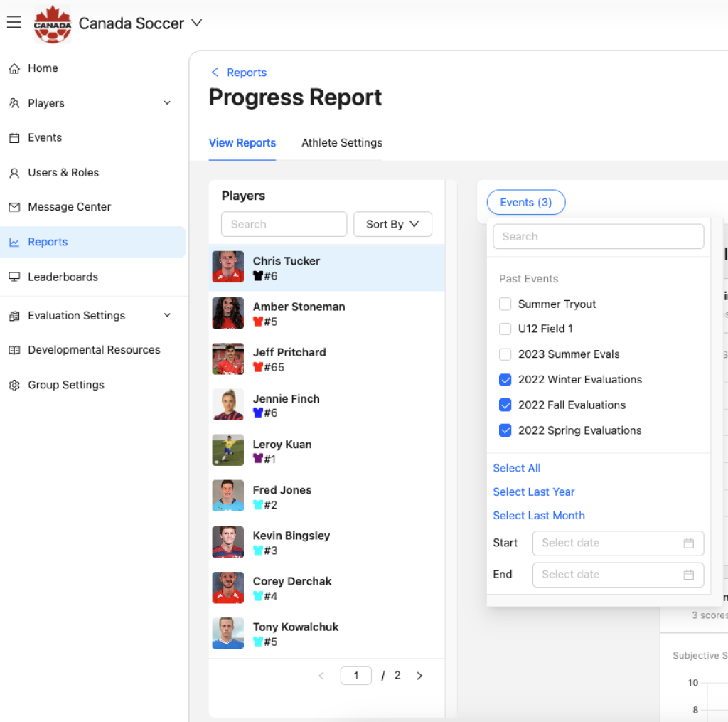The image size is (728, 722).
Task: Select Jeff Pritchard's player photo thumbnail
Action: tap(227, 359)
